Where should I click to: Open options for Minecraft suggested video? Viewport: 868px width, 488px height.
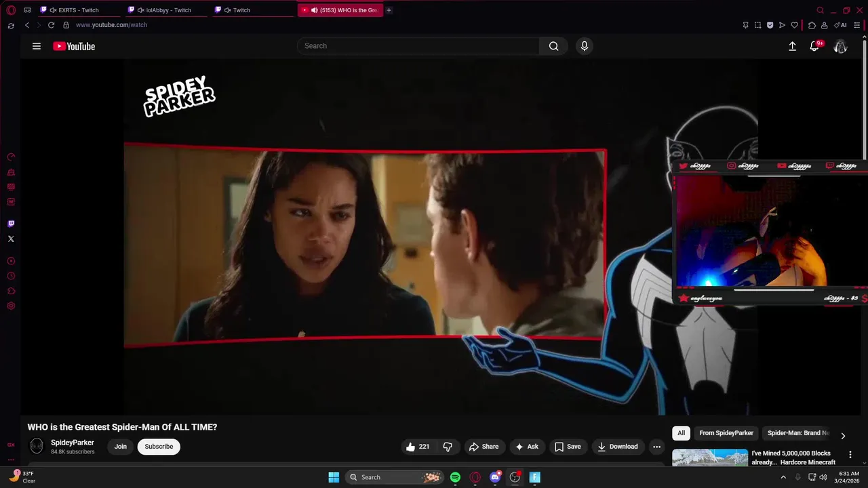tap(850, 455)
